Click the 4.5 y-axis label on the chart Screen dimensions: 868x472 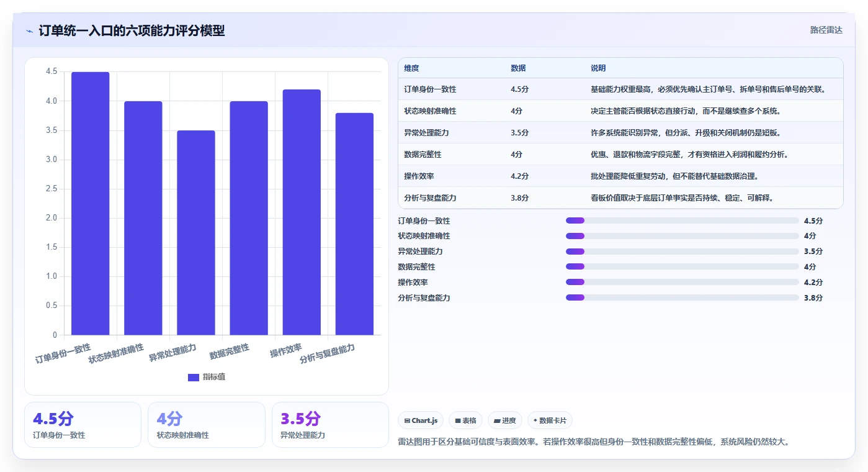[x=51, y=72]
